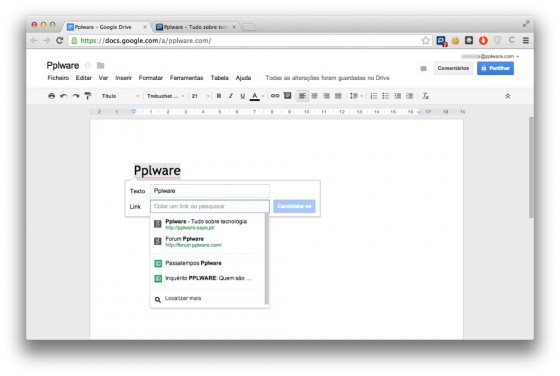Click the Print icon in the toolbar

(x=51, y=96)
